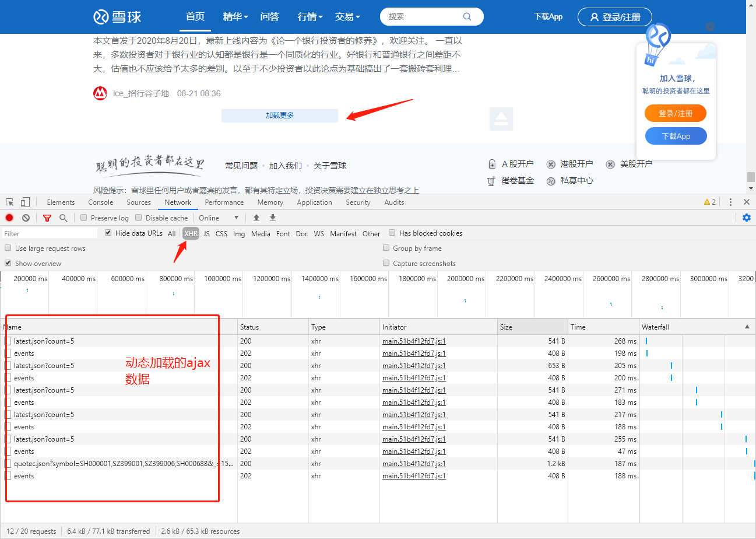756x539 pixels.
Task: Enable the Preserve log checkbox
Action: click(83, 217)
